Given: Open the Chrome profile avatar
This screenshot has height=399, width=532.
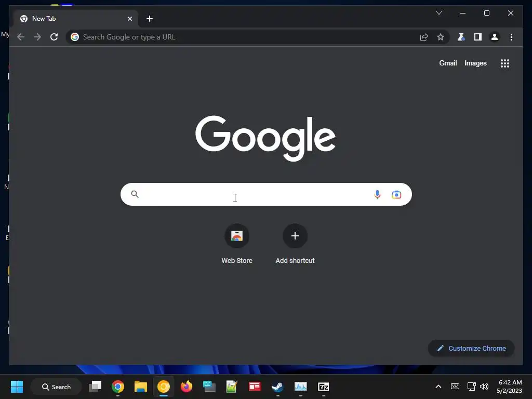Looking at the screenshot, I should coord(495,37).
